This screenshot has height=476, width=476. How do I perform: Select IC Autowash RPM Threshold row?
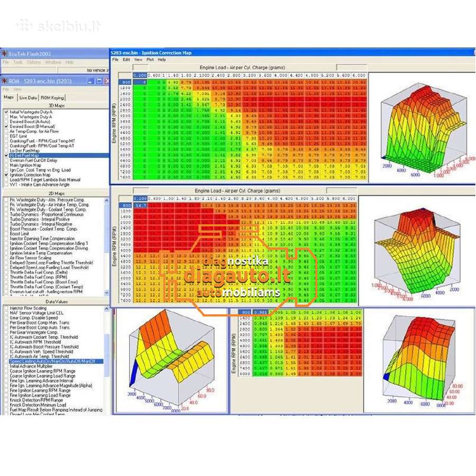click(35, 342)
